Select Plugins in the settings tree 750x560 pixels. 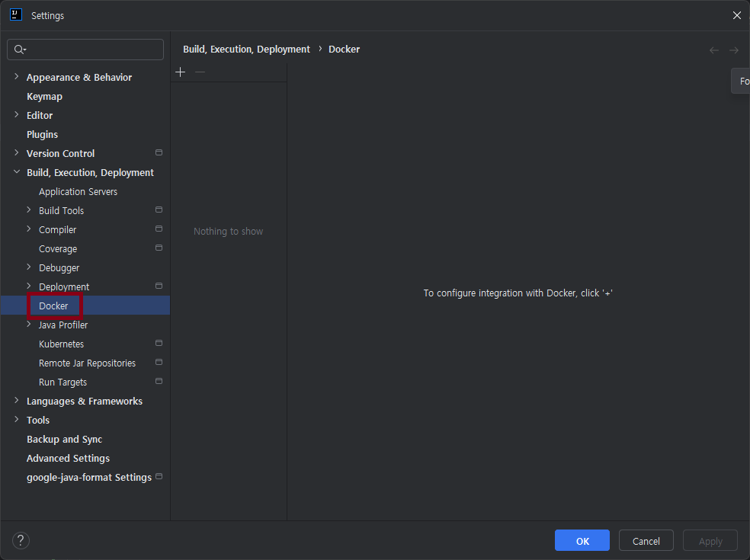[x=42, y=135]
